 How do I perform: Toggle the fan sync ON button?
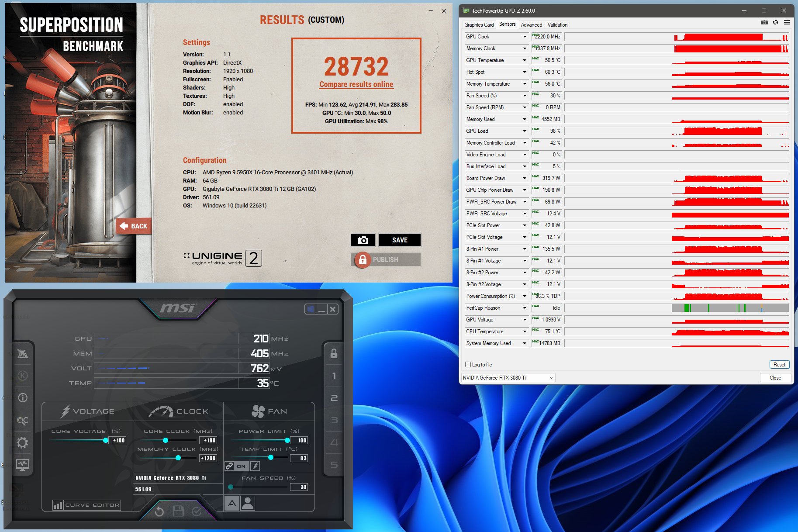coord(241,466)
